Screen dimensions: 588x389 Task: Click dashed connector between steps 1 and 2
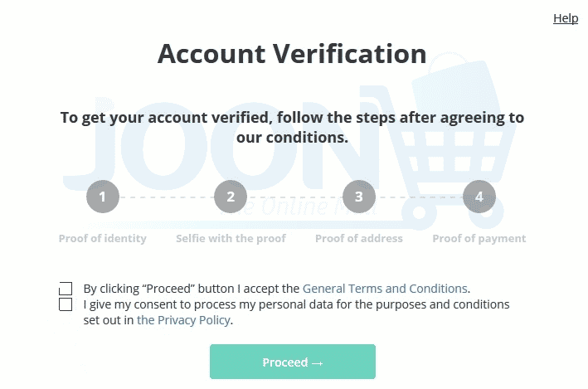[x=167, y=197]
